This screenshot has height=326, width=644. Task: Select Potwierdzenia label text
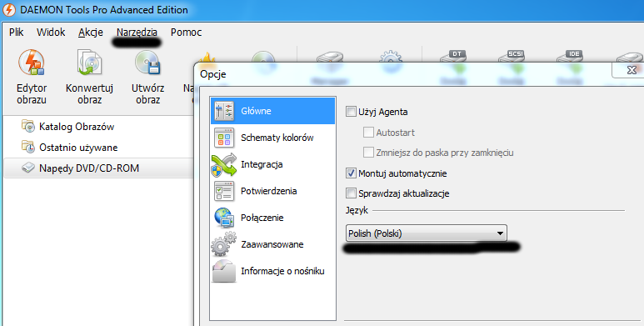click(268, 191)
